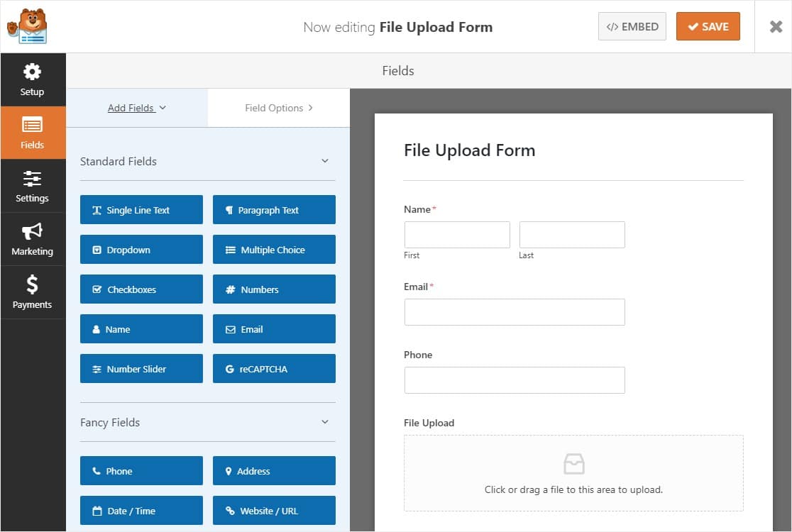Insert a Numbers field
This screenshot has width=792, height=532.
pos(274,289)
